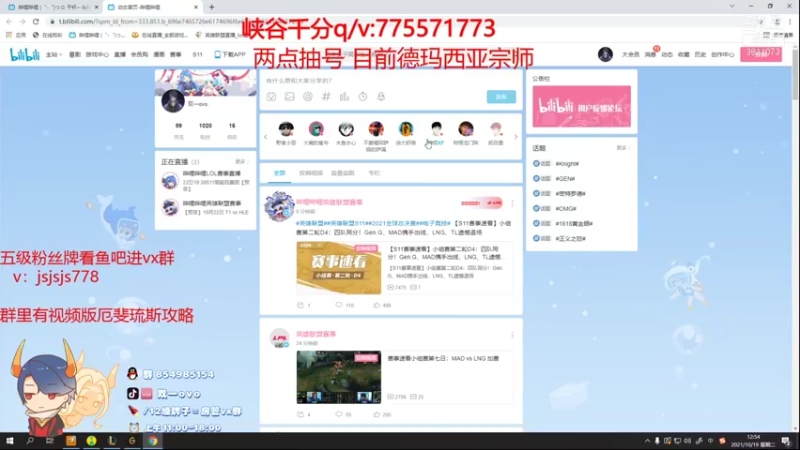Open 收藏 favorites in the header

coord(684,55)
